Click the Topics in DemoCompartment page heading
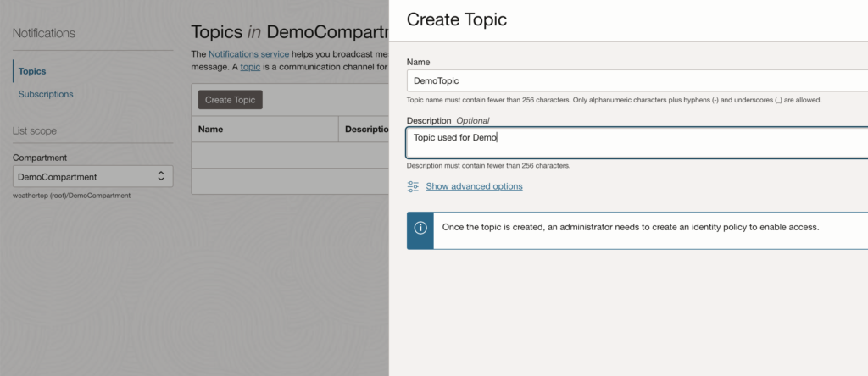868x376 pixels. [x=288, y=32]
